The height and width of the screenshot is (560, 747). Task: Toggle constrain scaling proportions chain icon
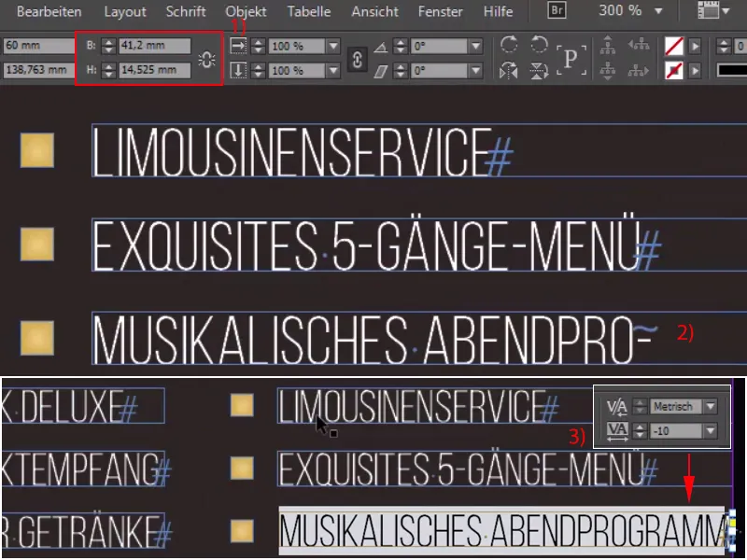coord(358,60)
